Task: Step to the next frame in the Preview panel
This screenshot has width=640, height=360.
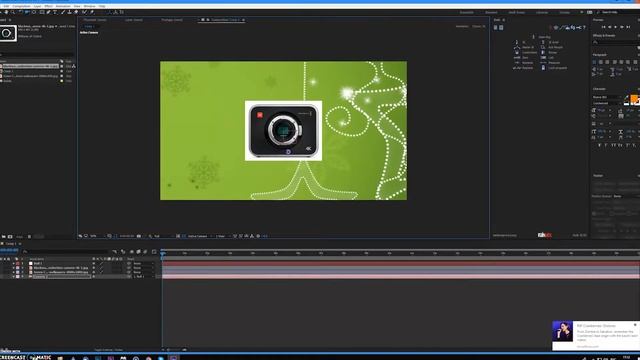Action: coord(622,27)
